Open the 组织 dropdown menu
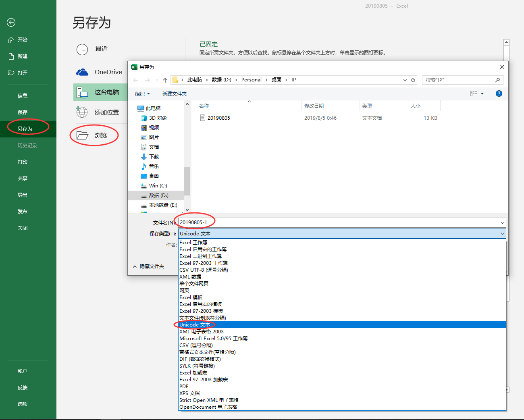524x420 pixels. (142, 94)
